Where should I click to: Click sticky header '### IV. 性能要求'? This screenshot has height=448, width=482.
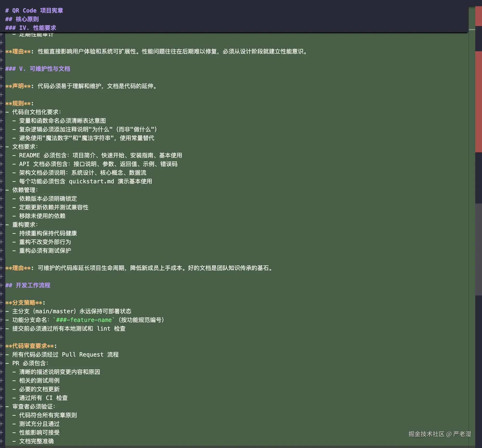(31, 28)
